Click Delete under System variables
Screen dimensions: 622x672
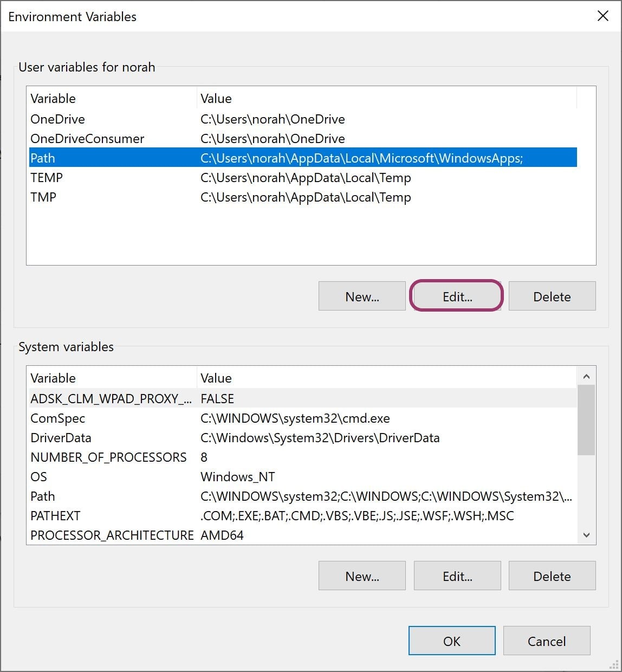click(552, 576)
